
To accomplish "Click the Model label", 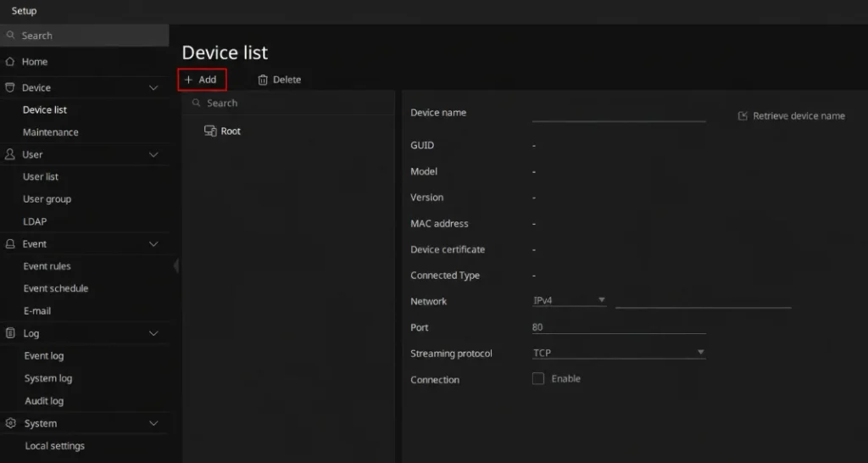I will pyautogui.click(x=424, y=171).
